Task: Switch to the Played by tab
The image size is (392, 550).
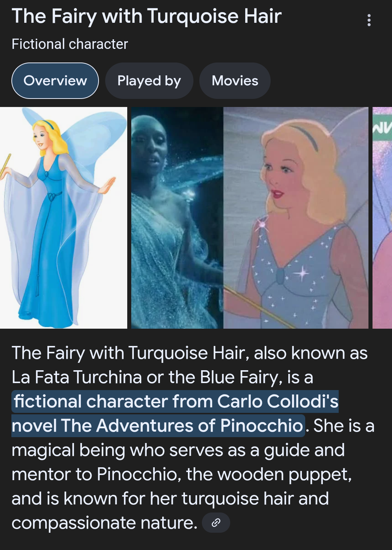Action: (149, 81)
